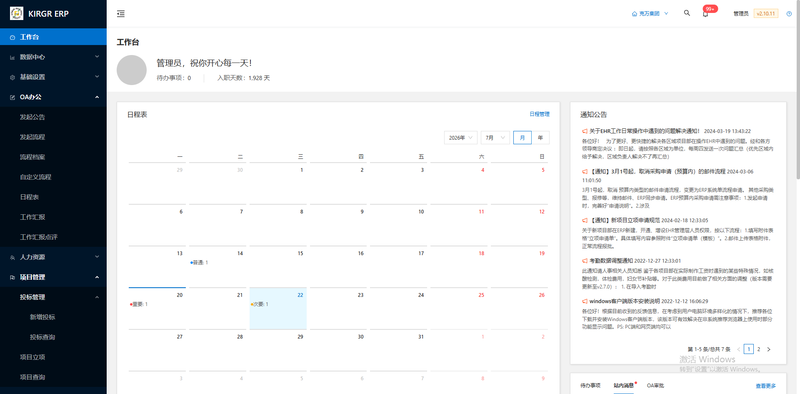Click the 基础设置 gear icon

(x=12, y=78)
